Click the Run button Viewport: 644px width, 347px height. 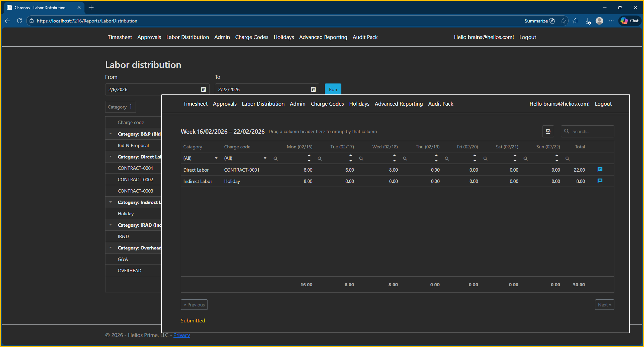pyautogui.click(x=333, y=89)
